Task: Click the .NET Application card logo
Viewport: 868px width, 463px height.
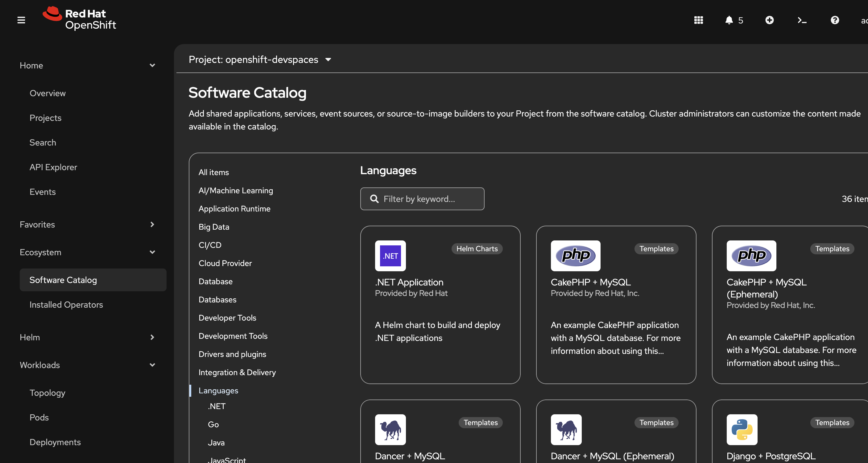Action: coord(390,256)
